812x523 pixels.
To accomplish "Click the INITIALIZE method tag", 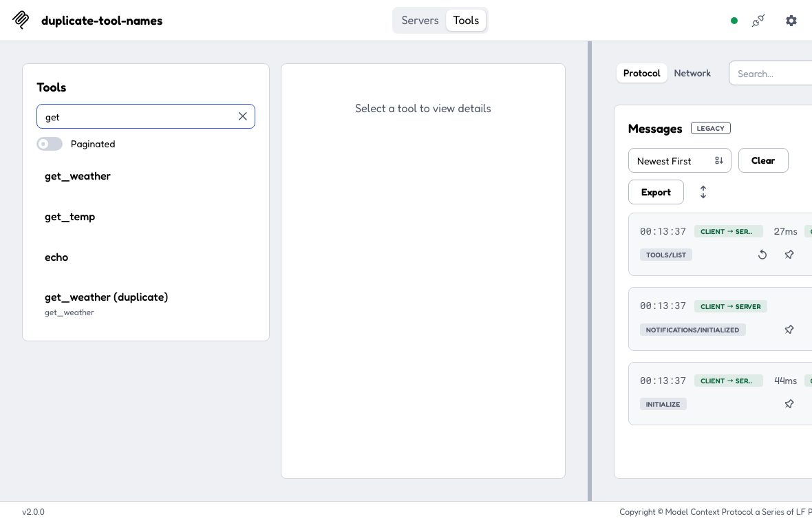I will (663, 405).
